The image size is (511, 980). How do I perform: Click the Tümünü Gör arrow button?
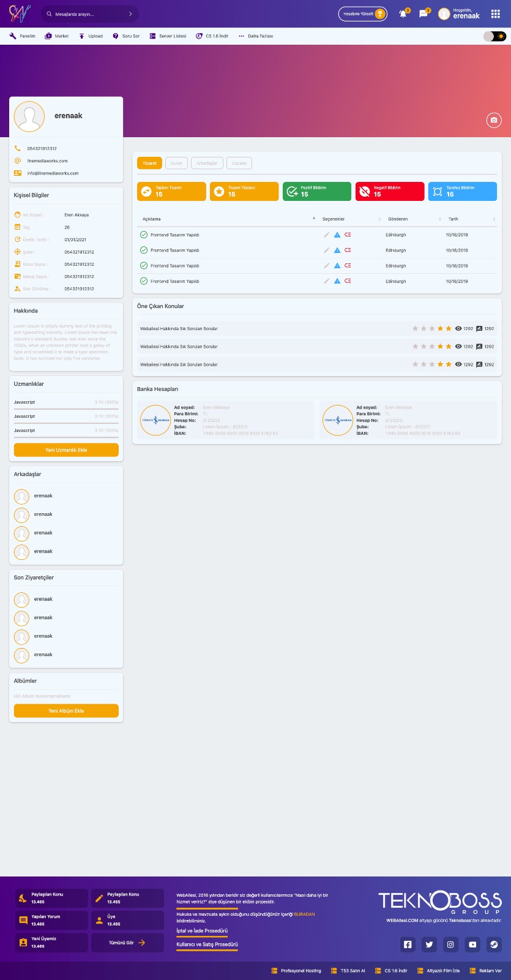coord(127,943)
